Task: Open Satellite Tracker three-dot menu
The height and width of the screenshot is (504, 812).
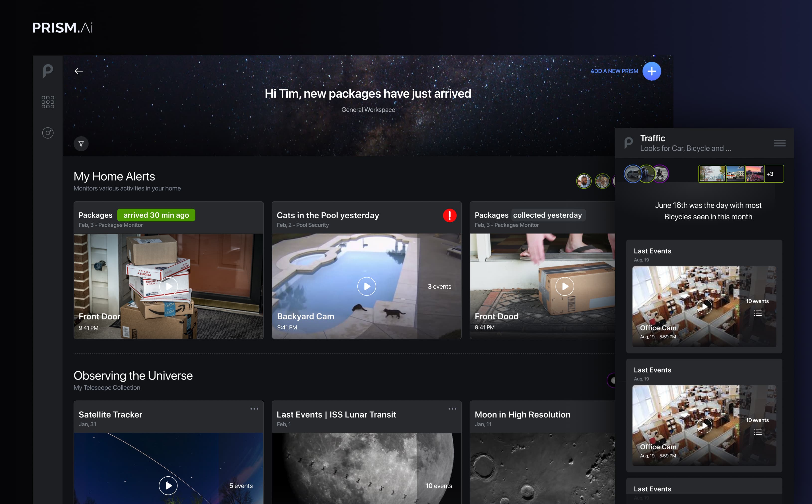Action: (x=254, y=409)
